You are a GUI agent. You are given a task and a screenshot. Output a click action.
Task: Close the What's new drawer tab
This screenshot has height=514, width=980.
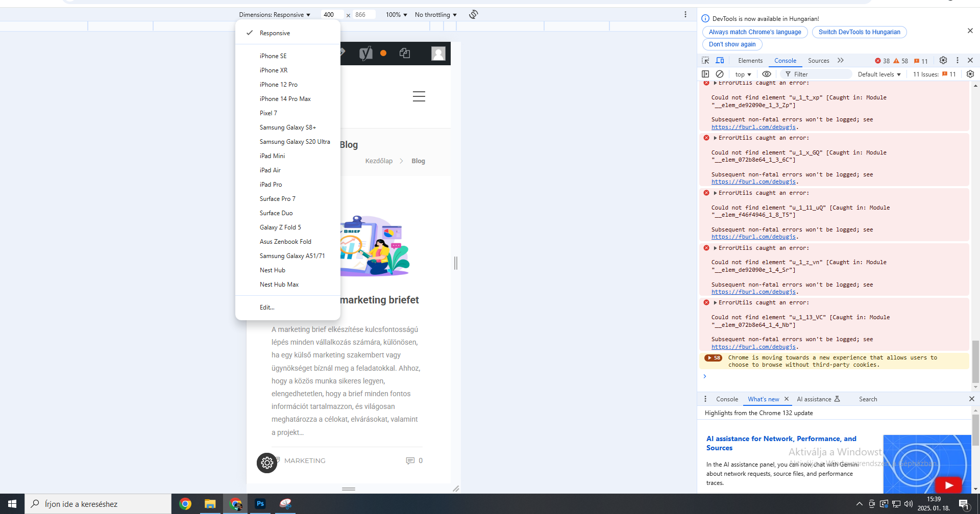(x=787, y=399)
